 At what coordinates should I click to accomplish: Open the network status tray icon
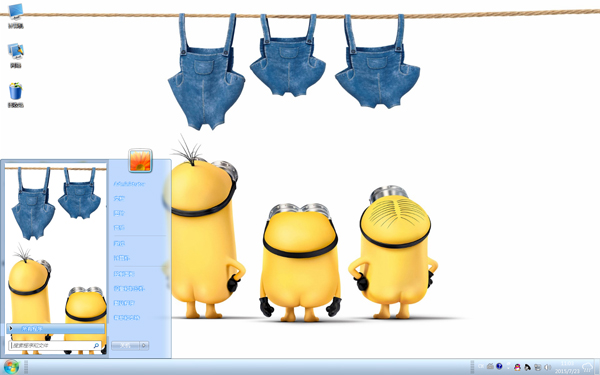[x=538, y=367]
